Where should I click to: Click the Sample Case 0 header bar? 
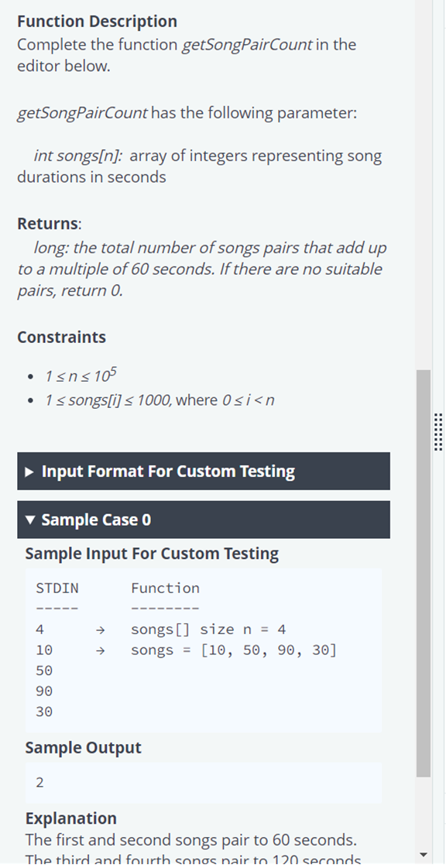pos(204,520)
